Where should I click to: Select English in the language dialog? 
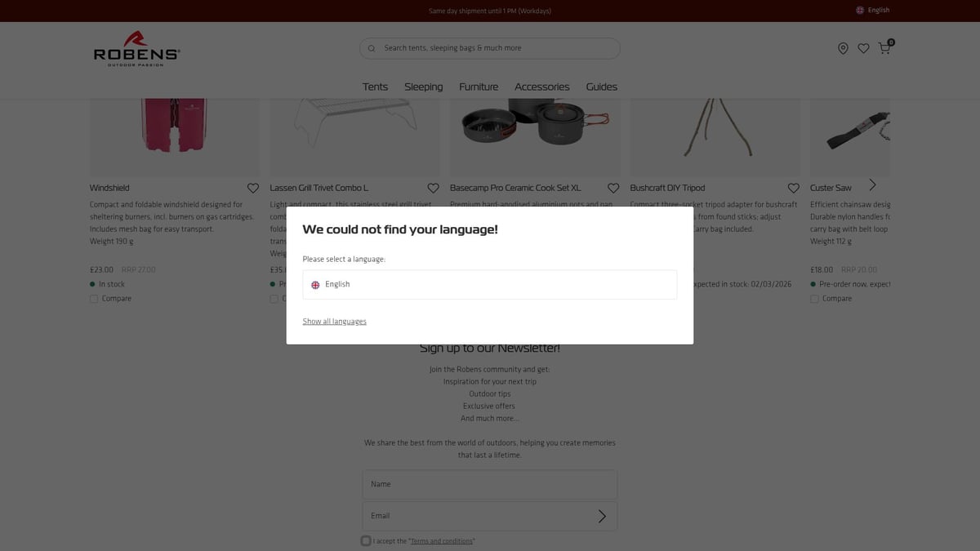[489, 285]
